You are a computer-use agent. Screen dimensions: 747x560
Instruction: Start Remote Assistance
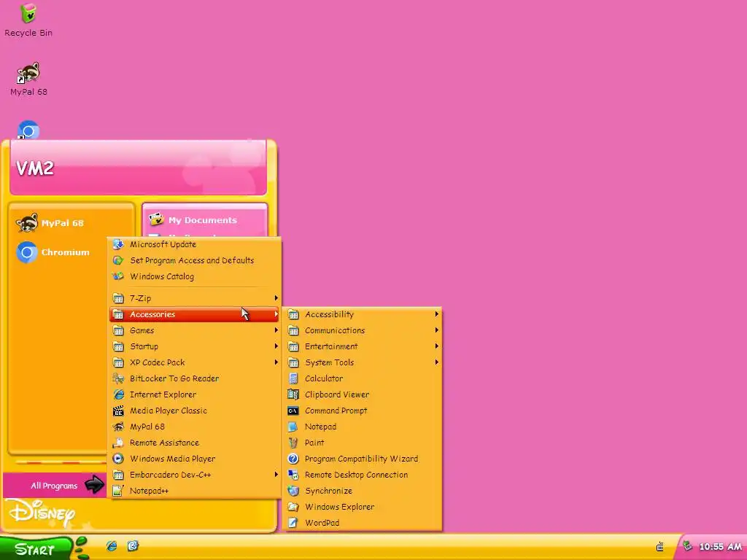[x=196, y=443]
